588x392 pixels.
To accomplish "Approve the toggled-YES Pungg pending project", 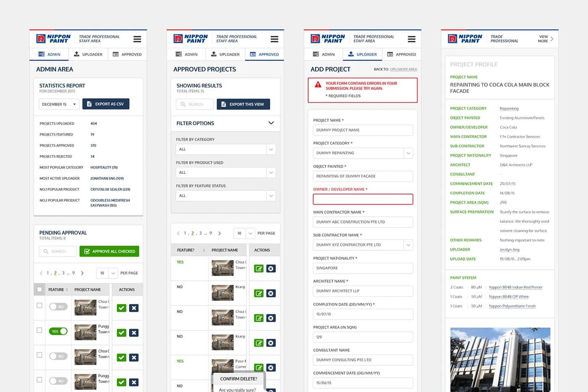I will (x=121, y=333).
